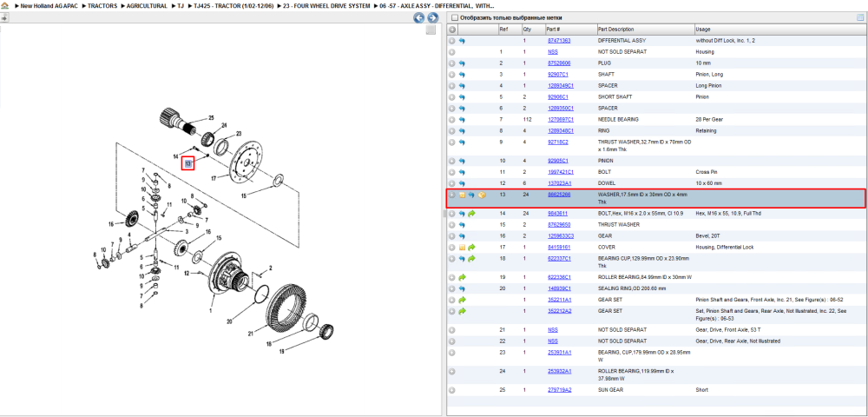Click green arrow on BEARING CUP row 18
868x417 pixels.
click(x=471, y=259)
